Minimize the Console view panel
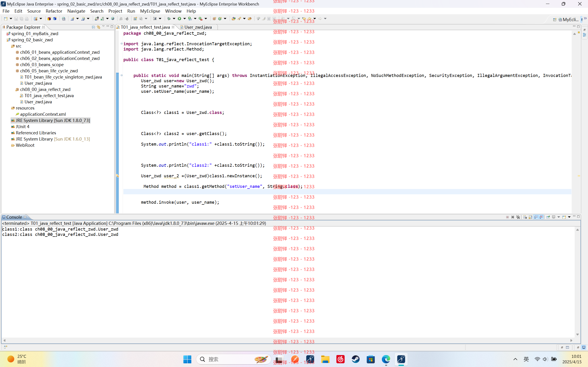The height and width of the screenshot is (367, 588). [574, 216]
